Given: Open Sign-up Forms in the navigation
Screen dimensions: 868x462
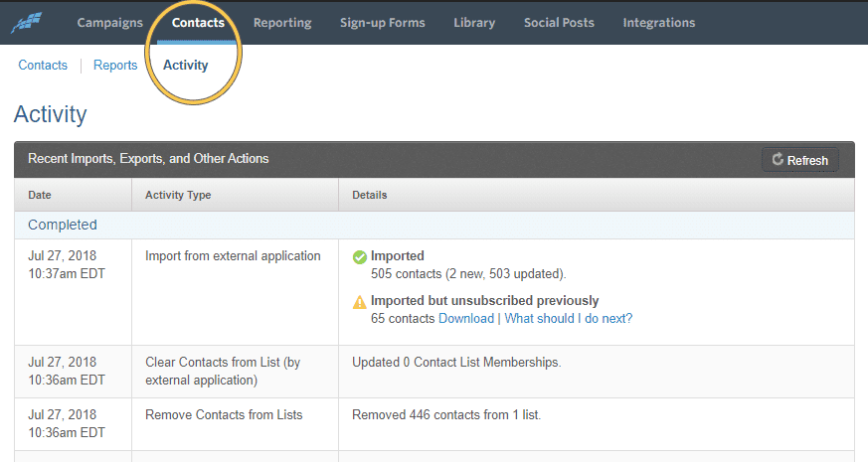Looking at the screenshot, I should (x=383, y=23).
